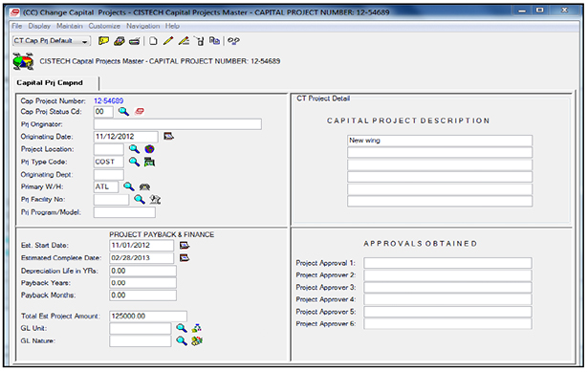This screenshot has width=588, height=372.
Task: Open the CT Cap Prj Default dropdown
Action: (x=52, y=41)
